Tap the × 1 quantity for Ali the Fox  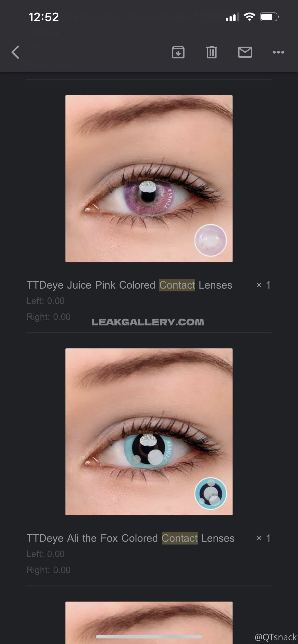[263, 538]
